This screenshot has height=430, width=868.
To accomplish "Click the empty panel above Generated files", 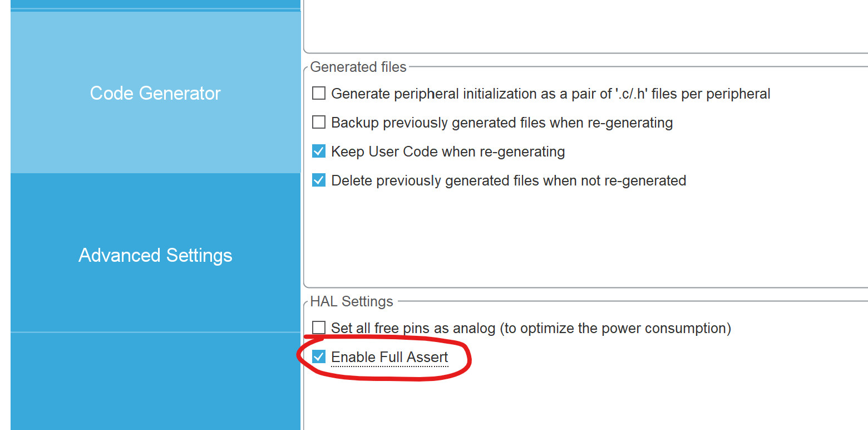I will coord(584,25).
